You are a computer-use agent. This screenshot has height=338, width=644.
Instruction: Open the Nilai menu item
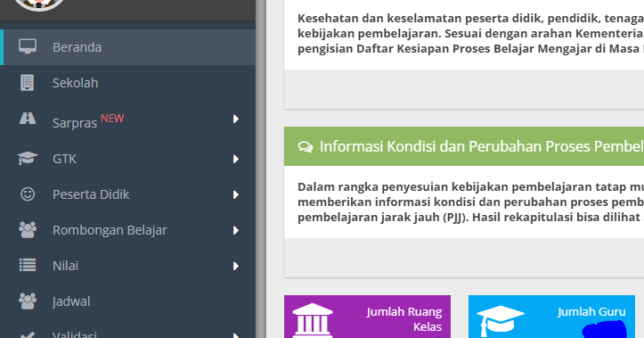pyautogui.click(x=127, y=266)
